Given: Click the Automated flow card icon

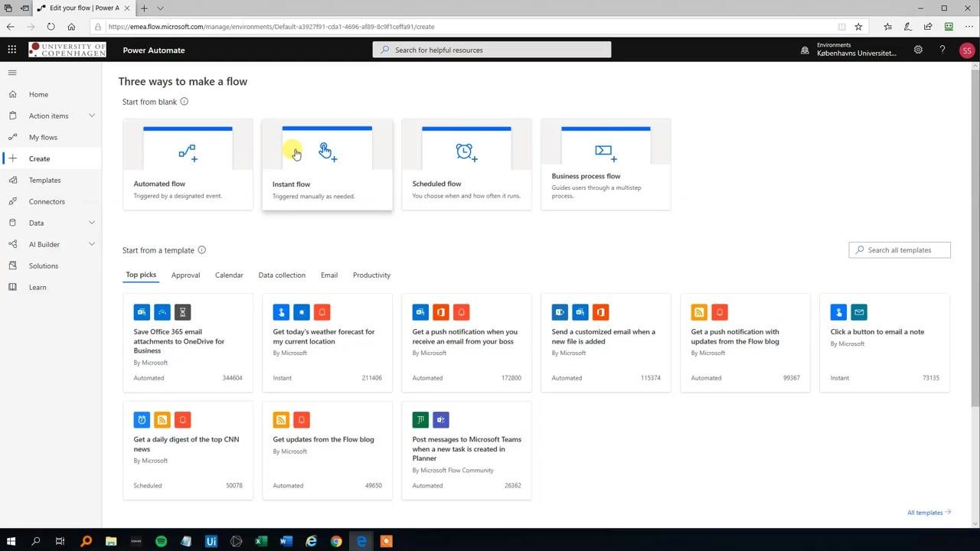Looking at the screenshot, I should coord(188,152).
